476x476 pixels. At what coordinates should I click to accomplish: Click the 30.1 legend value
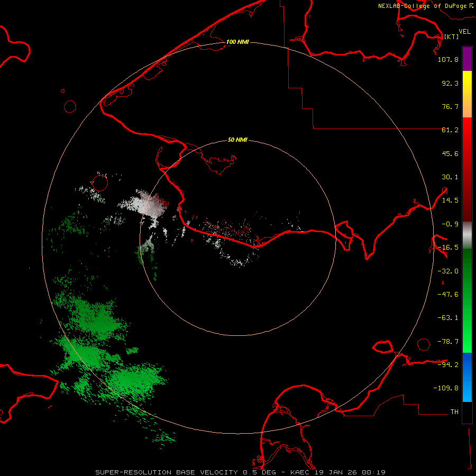[450, 177]
